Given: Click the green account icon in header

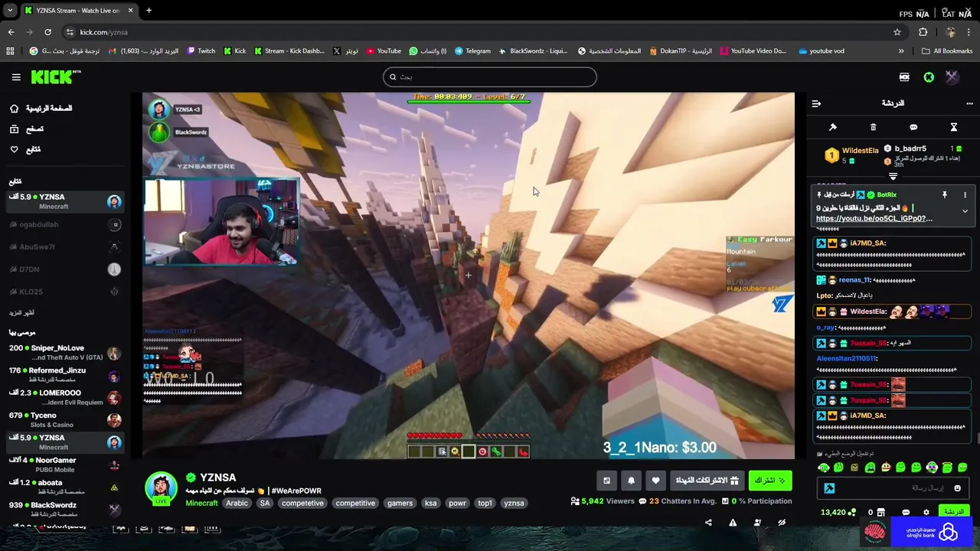Looking at the screenshot, I should (x=929, y=77).
